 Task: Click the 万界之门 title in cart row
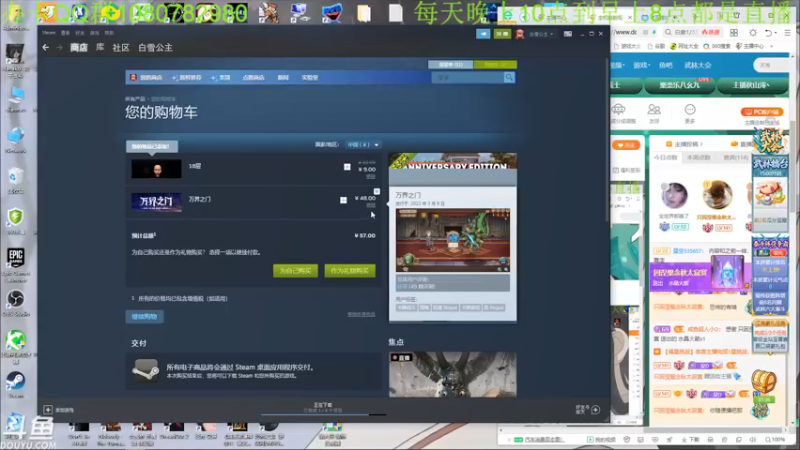(199, 199)
